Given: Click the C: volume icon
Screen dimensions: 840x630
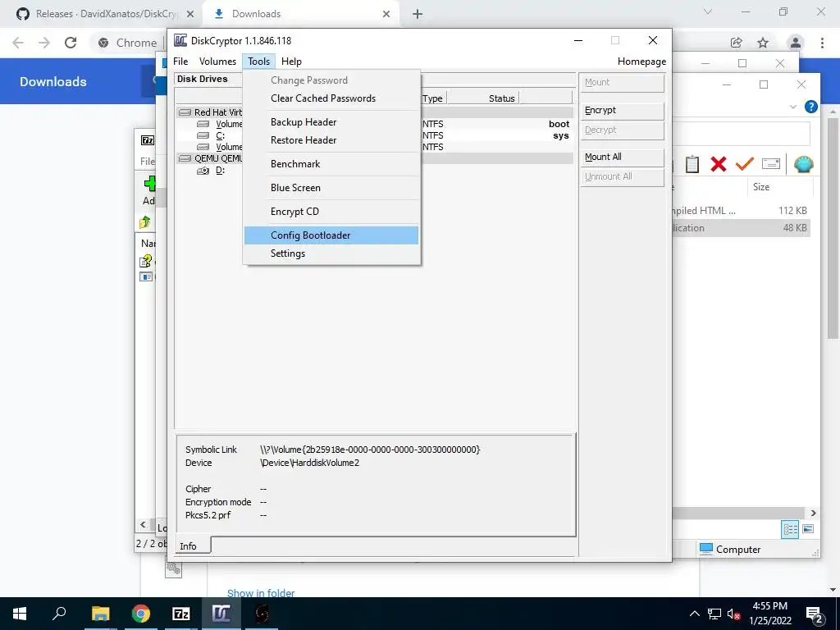Looking at the screenshot, I should [x=203, y=135].
